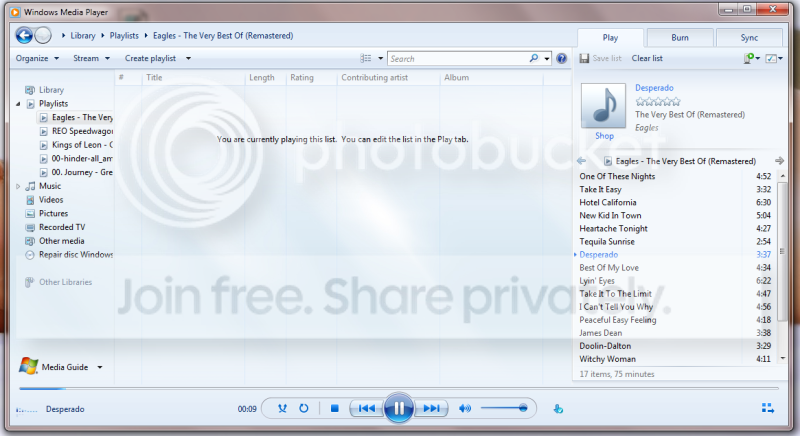
Task: Click Clear list
Action: 647,59
